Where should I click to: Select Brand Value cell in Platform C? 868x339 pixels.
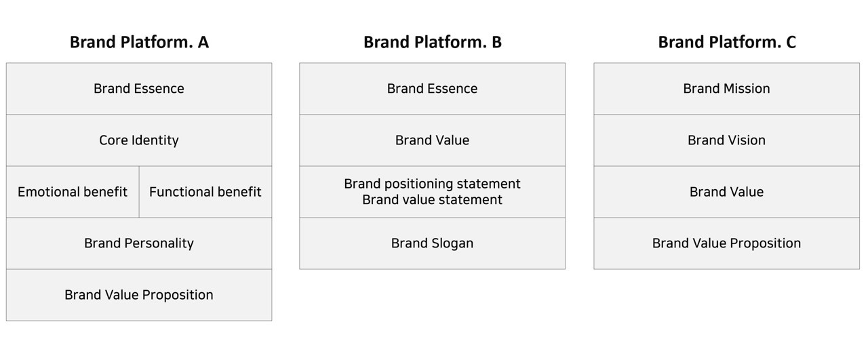(727, 192)
